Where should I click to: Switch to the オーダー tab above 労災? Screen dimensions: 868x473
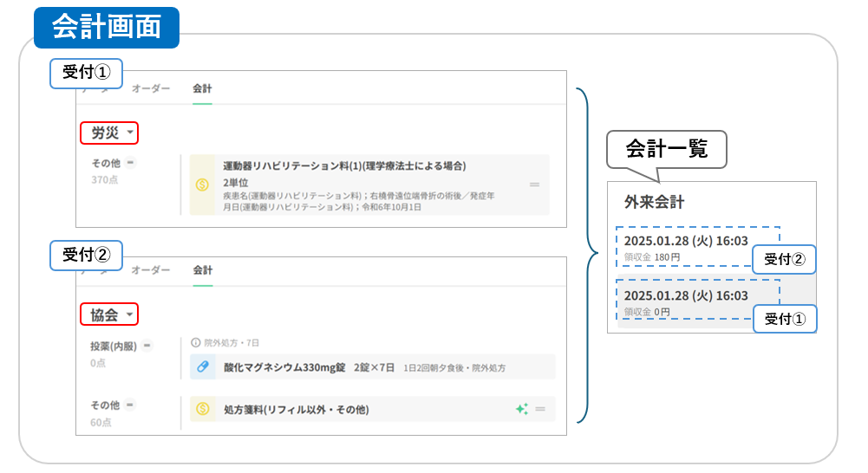[x=150, y=88]
